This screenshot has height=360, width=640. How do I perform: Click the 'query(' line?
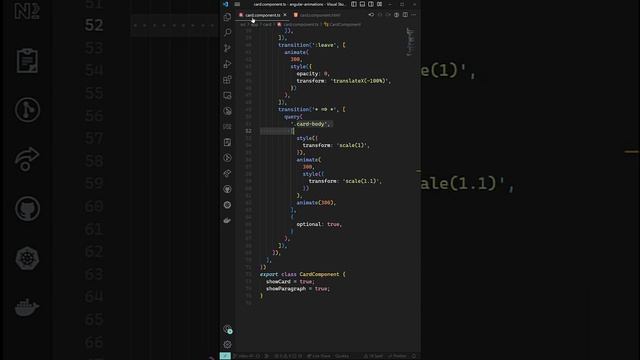(x=293, y=117)
